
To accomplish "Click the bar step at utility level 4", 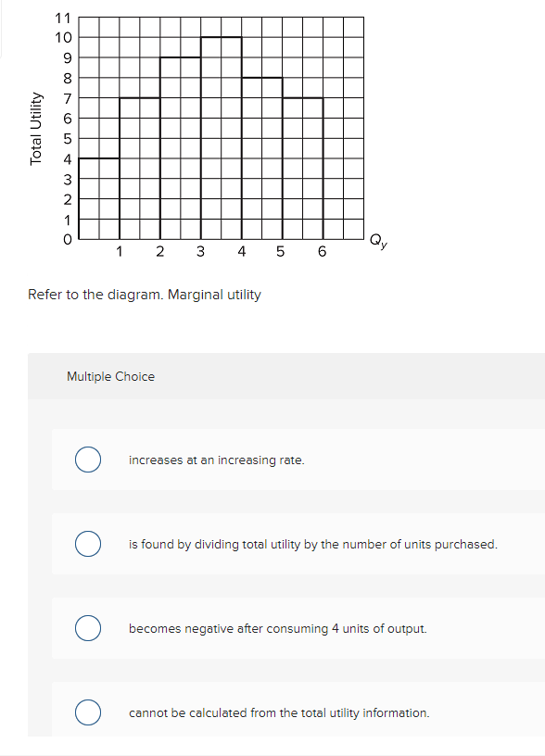I will pos(99,157).
